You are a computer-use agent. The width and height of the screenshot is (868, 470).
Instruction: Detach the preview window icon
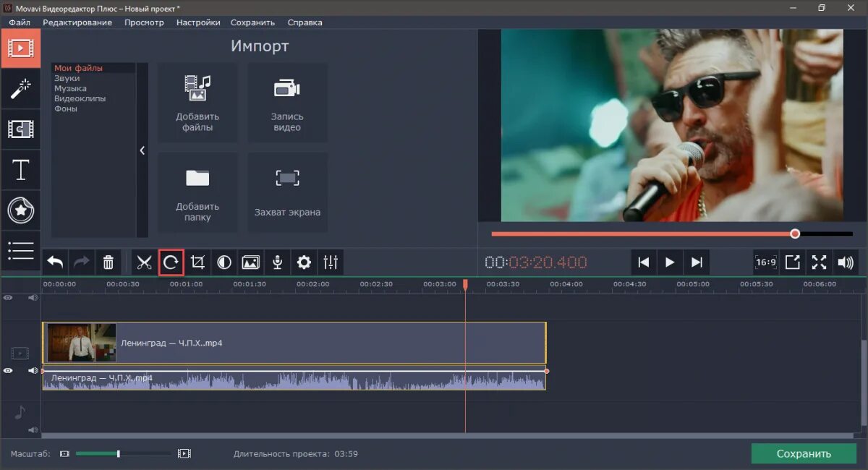792,262
